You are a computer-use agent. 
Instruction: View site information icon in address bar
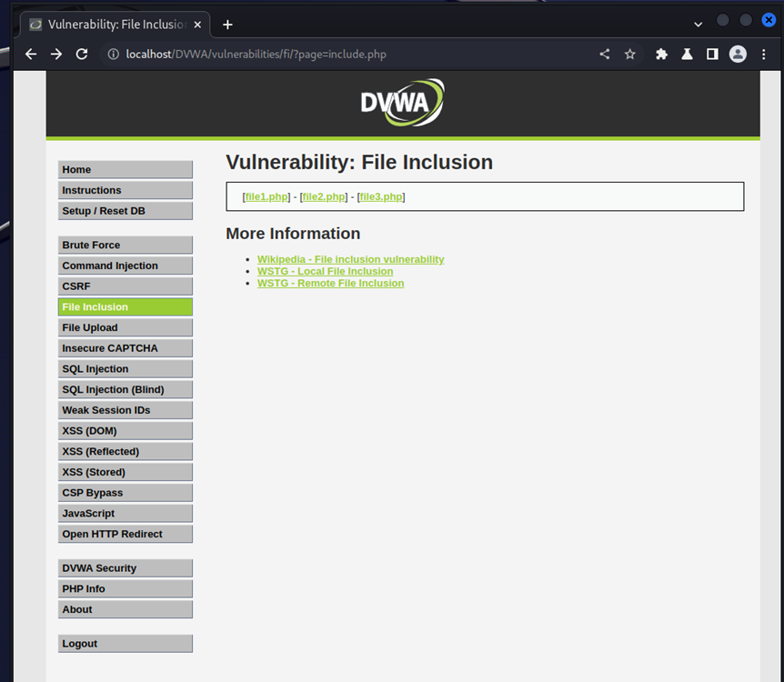(114, 54)
